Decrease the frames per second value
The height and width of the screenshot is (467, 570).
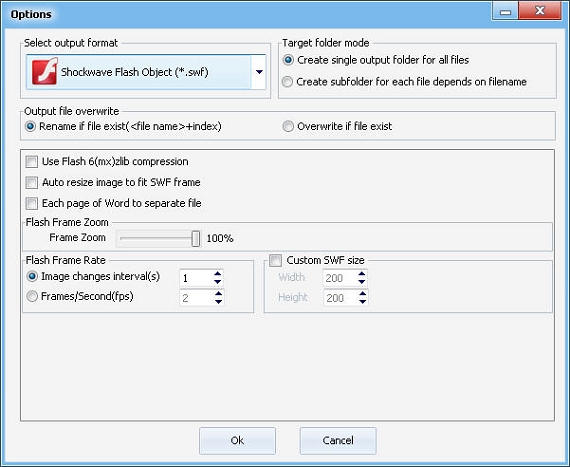[x=218, y=302]
